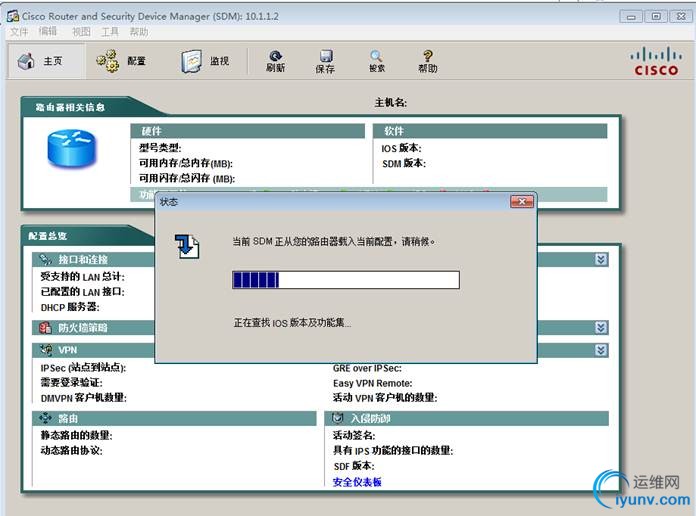Expand the 防火墙策略 section arrow
This screenshot has width=696, height=516.
[x=601, y=328]
